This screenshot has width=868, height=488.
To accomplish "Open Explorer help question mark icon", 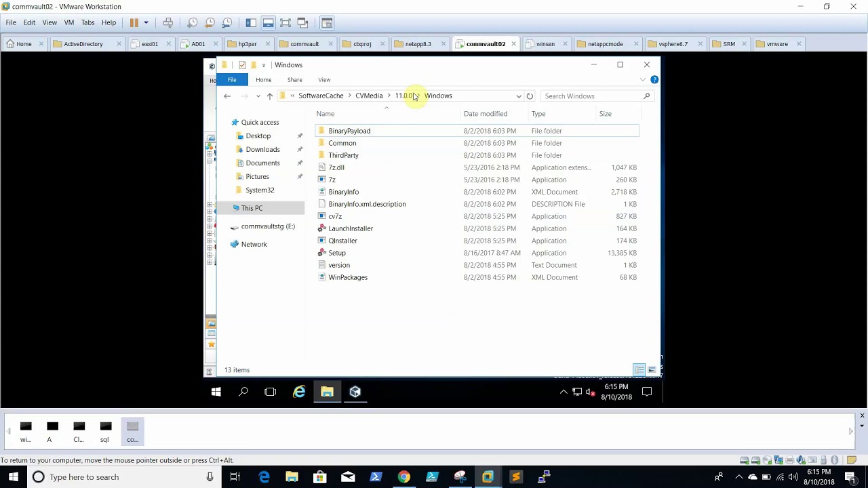I will pyautogui.click(x=654, y=80).
